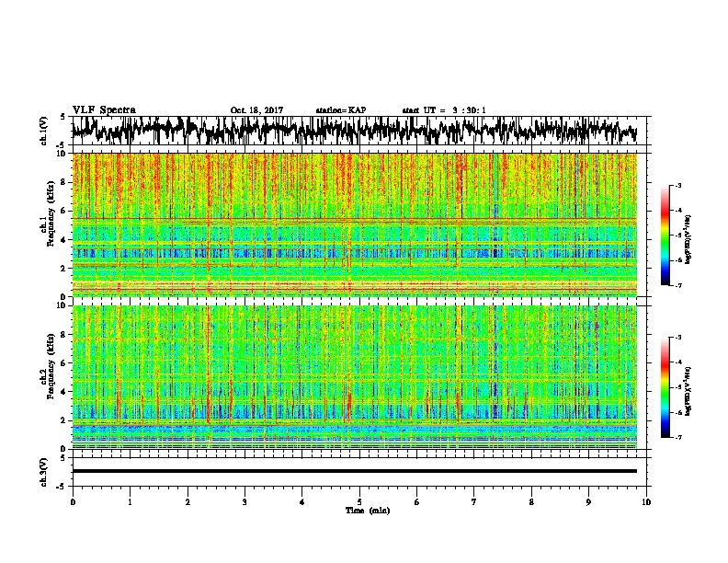Image resolution: width=728 pixels, height=563 pixels.
Task: Click the "ch.1(V)" axis label
Action: [x=45, y=131]
